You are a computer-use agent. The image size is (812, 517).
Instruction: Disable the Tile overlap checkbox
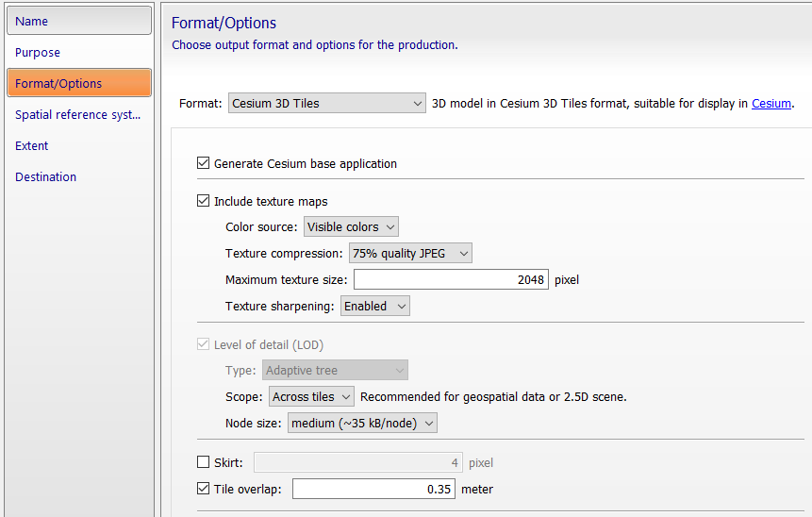pos(203,489)
